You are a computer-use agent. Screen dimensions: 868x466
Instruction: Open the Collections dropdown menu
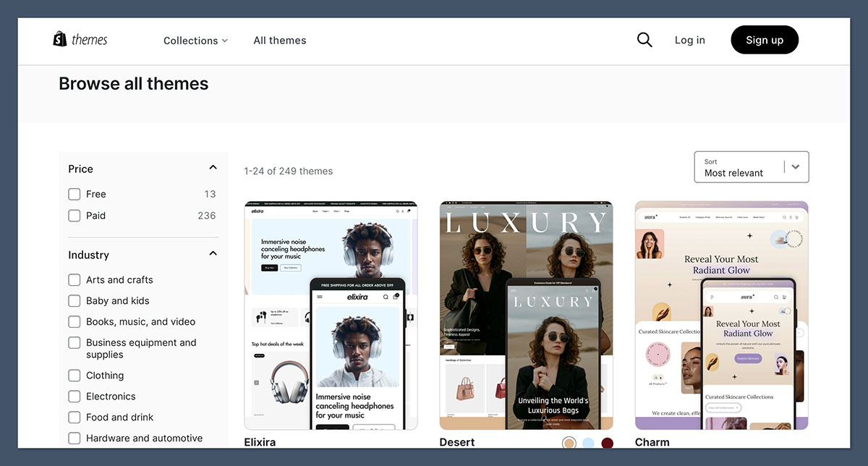pos(195,41)
